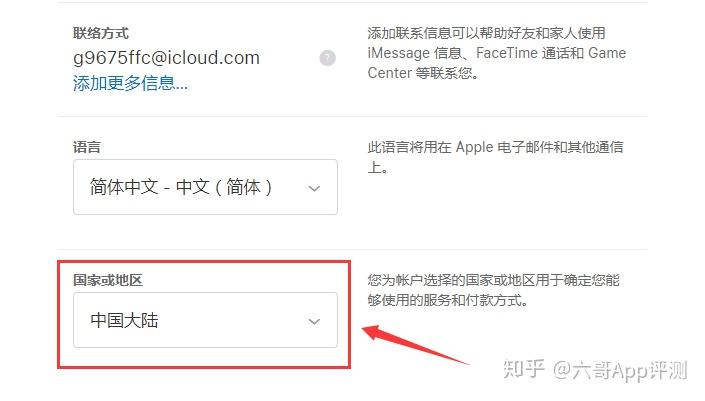Click the g9675ffc@icloud.com email address
The height and width of the screenshot is (401, 705).
tap(166, 58)
